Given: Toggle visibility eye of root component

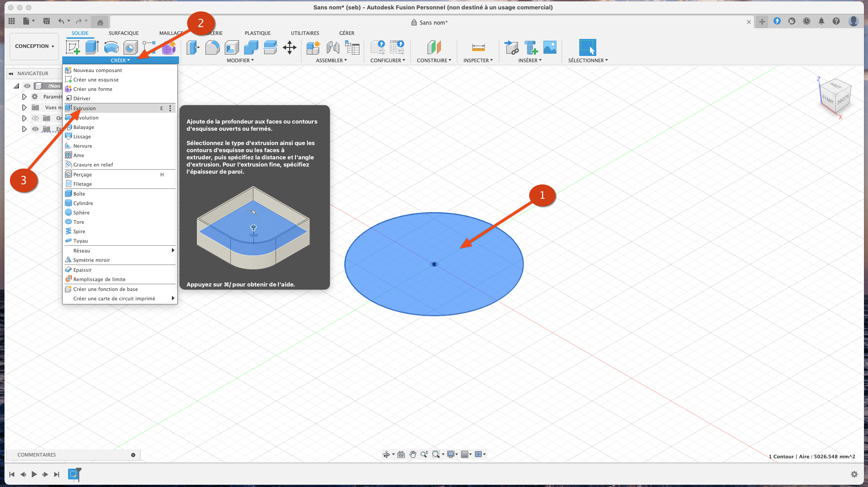Looking at the screenshot, I should tap(27, 86).
